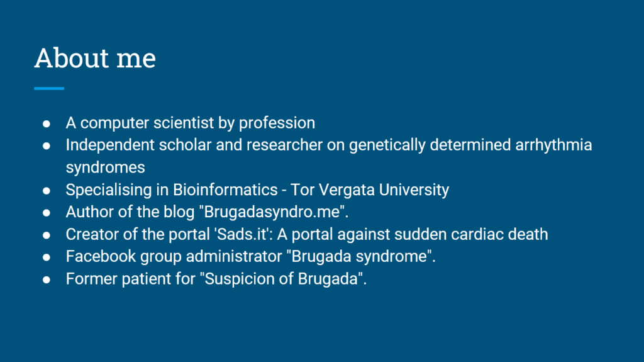644x362 pixels.
Task: Click the 'About me' slide title
Action: [95, 57]
